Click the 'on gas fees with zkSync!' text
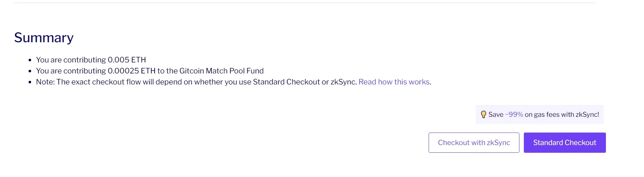Screen dimensions: 644x177 562,115
